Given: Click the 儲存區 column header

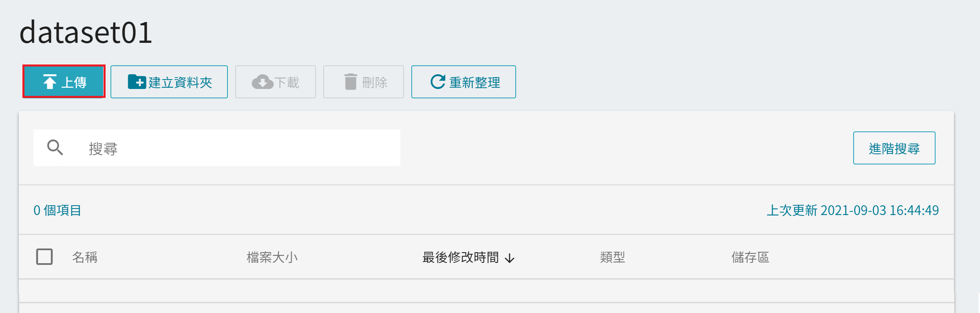Looking at the screenshot, I should pos(750,257).
